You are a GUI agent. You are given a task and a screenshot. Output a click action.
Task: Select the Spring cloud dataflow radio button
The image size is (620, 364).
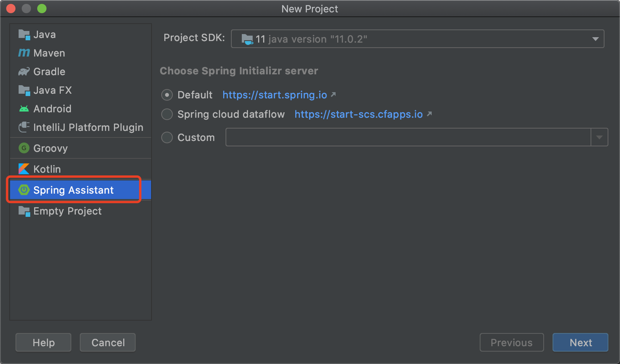(167, 114)
